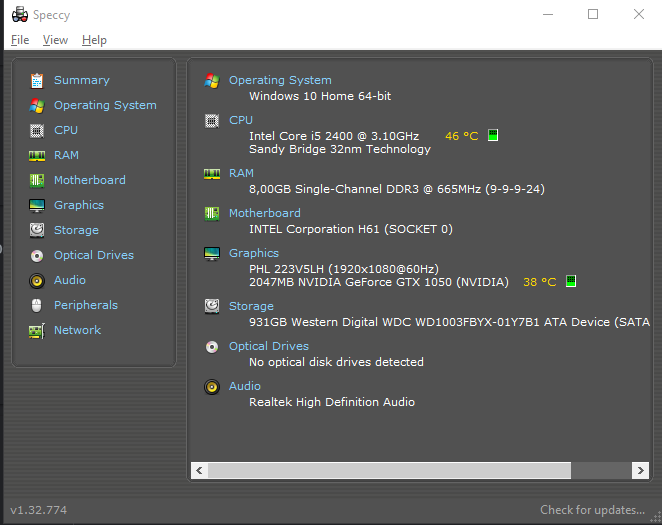The height and width of the screenshot is (525, 662).
Task: Click the CPU heading link in summary
Action: tap(241, 120)
